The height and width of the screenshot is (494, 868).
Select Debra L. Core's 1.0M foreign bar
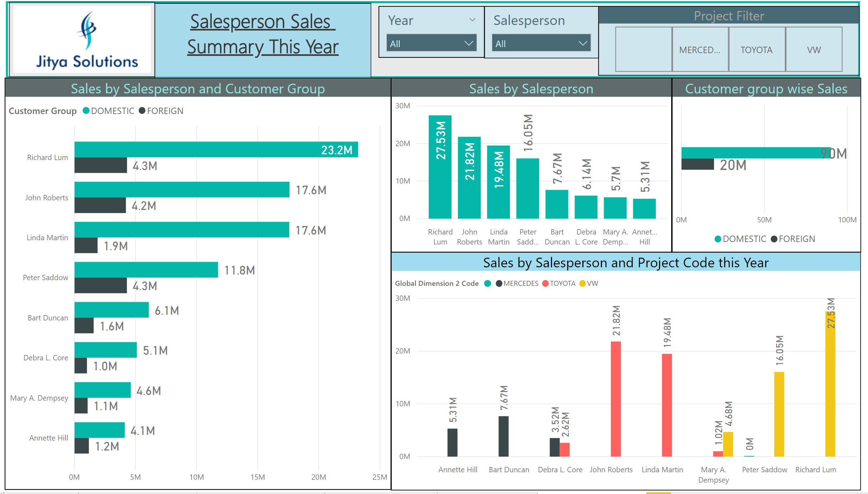tap(81, 366)
